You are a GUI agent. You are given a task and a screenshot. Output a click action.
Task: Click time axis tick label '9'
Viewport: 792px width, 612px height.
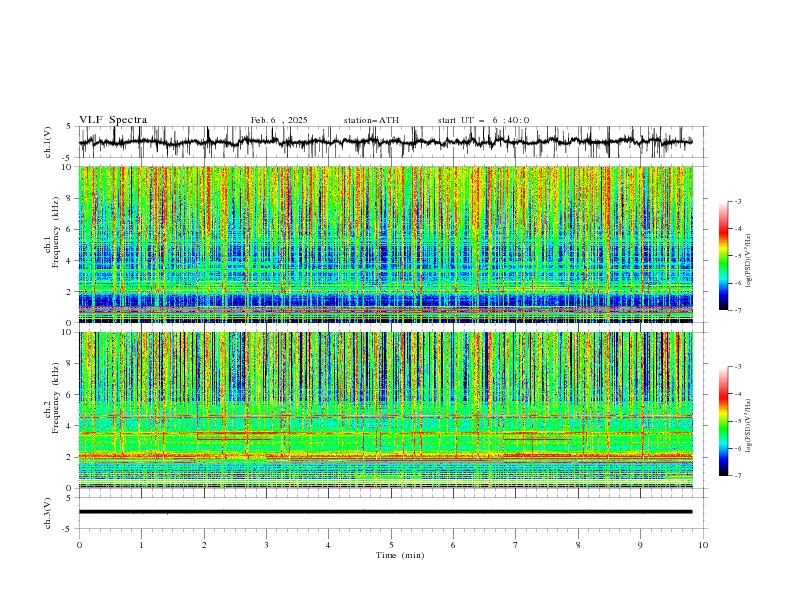click(x=640, y=545)
